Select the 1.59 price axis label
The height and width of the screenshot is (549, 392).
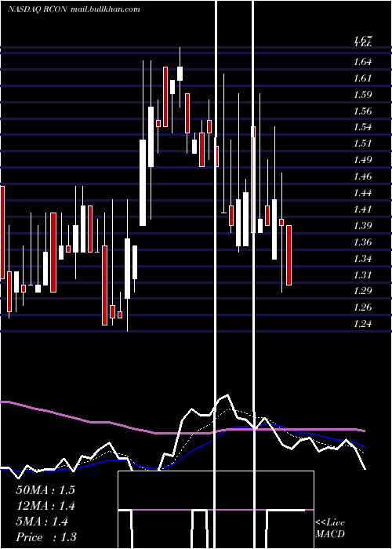[362, 95]
